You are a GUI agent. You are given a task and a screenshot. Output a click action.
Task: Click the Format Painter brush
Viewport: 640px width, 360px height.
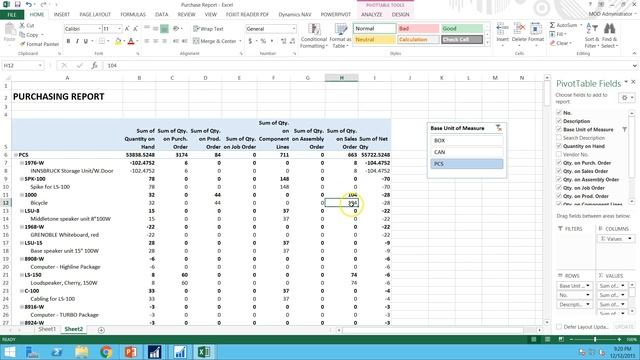(x=23, y=44)
